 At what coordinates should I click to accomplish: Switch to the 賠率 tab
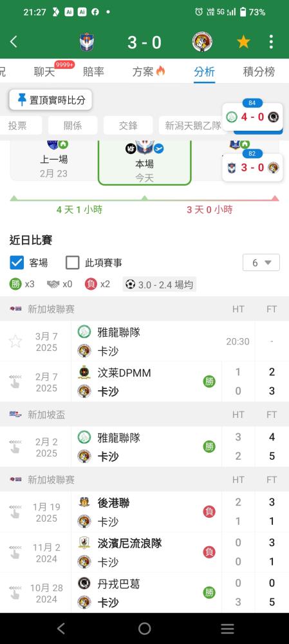point(93,71)
